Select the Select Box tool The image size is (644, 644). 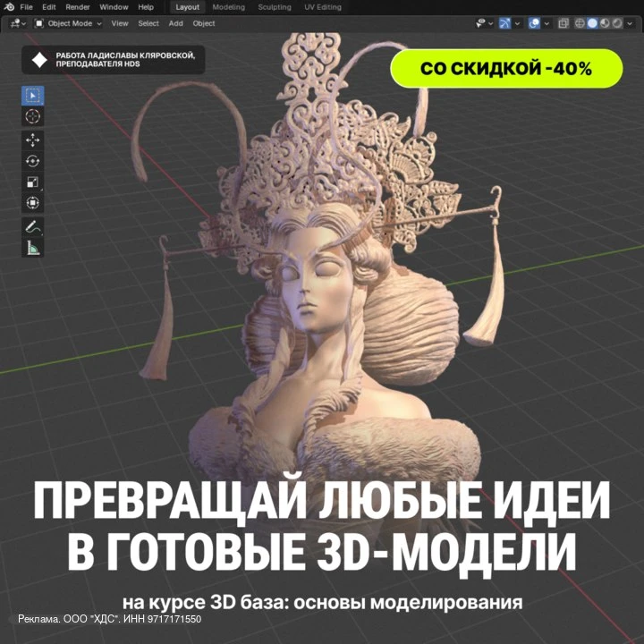click(x=32, y=96)
